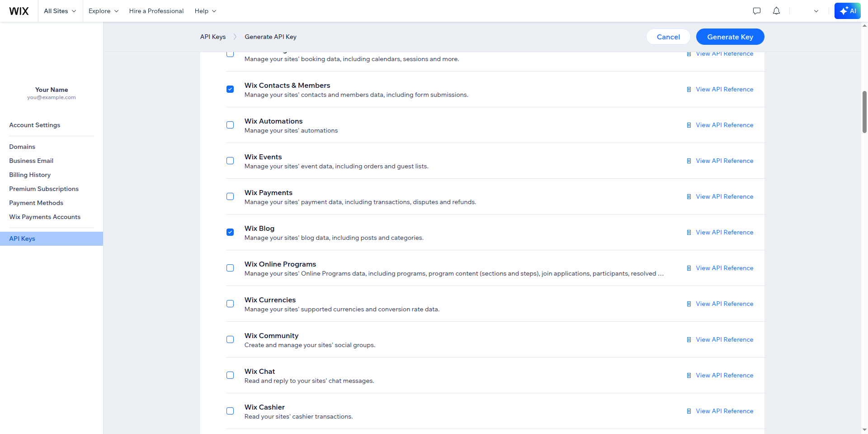Click the document icon beside Wix Blog reference
868x434 pixels.
click(x=689, y=233)
